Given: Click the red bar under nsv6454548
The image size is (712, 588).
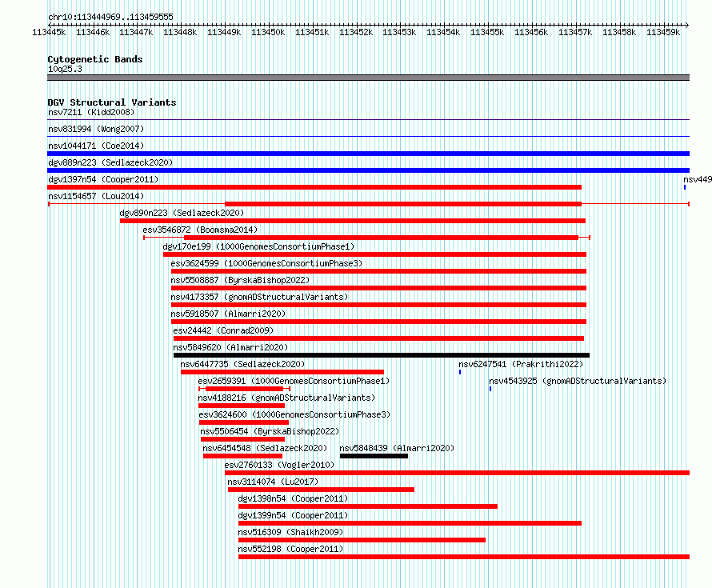Looking at the screenshot, I should tap(243, 456).
